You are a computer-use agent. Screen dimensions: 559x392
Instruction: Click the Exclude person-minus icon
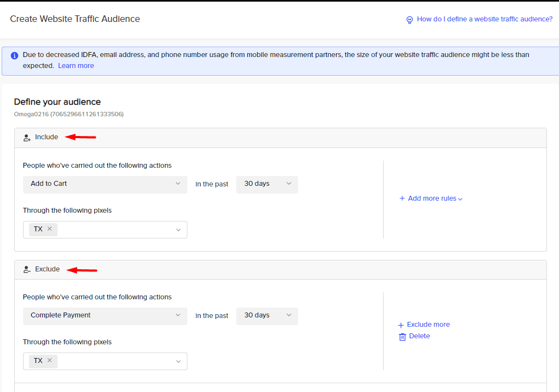pyautogui.click(x=27, y=270)
